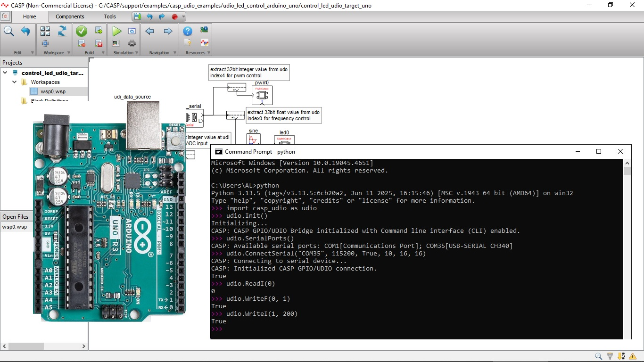The width and height of the screenshot is (644, 362).
Task: Select the _serial block on canvas
Action: tap(195, 118)
